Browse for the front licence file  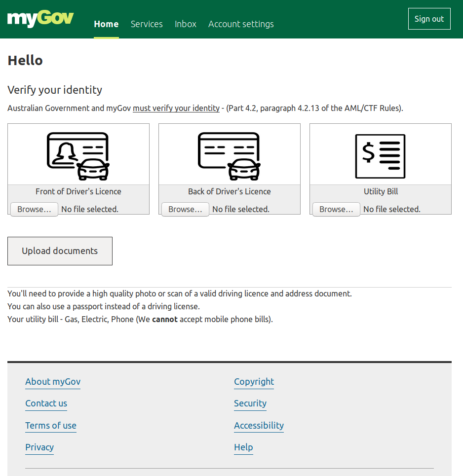coord(34,209)
